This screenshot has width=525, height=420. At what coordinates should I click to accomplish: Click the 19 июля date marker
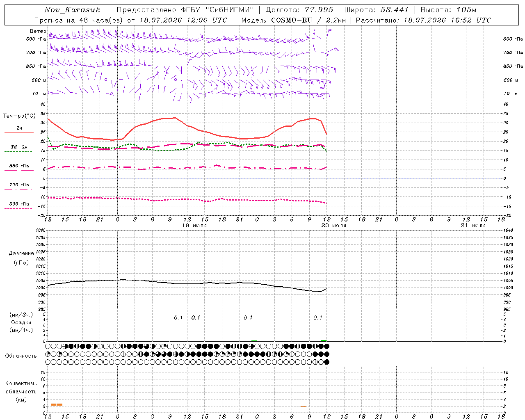[x=194, y=226]
